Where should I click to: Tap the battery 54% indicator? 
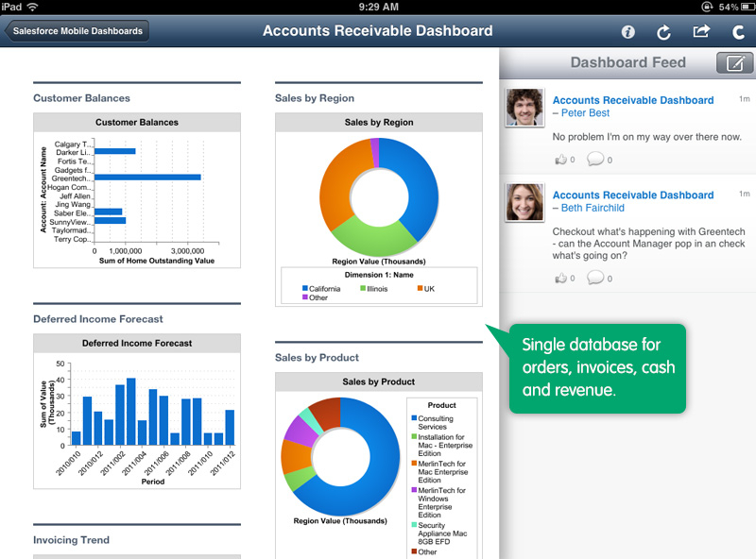(737, 7)
